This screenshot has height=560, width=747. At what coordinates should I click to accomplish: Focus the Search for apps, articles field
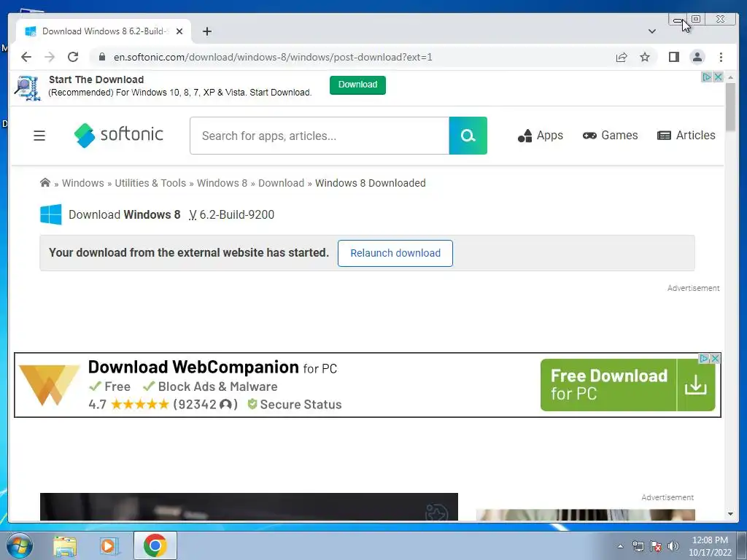320,136
